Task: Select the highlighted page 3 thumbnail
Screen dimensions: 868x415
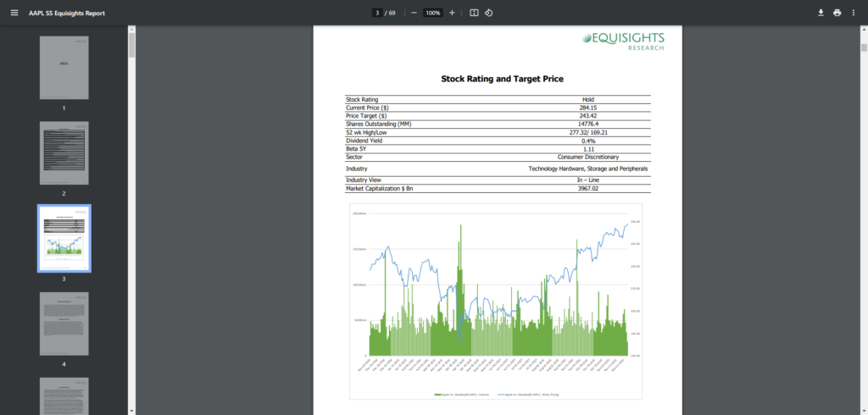Action: pyautogui.click(x=64, y=238)
